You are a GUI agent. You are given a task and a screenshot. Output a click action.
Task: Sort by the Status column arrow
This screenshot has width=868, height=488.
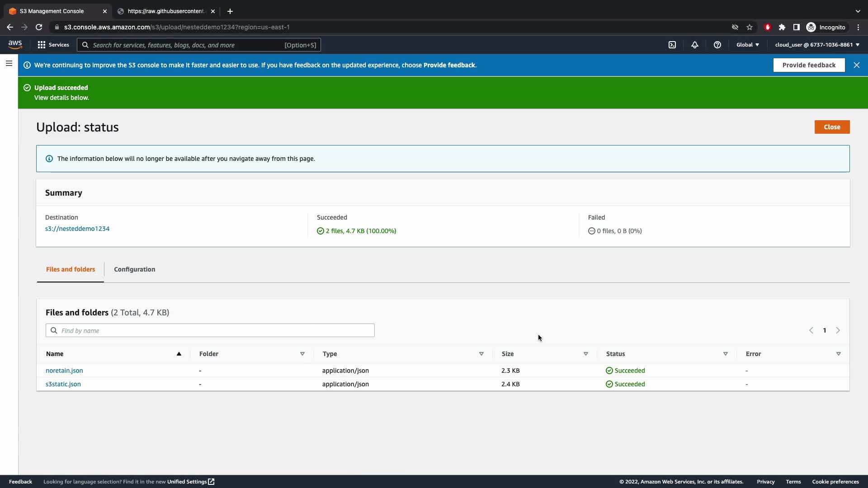tap(725, 354)
